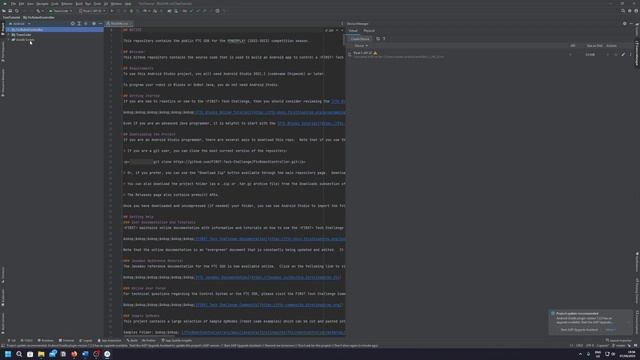Click Select Opened File target icon
The image size is (640, 360).
73,24
